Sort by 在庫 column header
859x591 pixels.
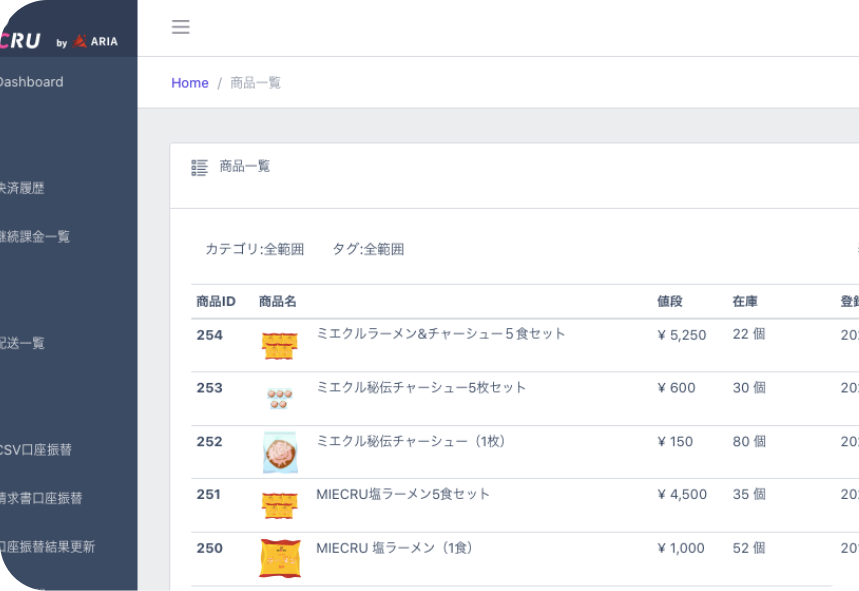coord(745,301)
